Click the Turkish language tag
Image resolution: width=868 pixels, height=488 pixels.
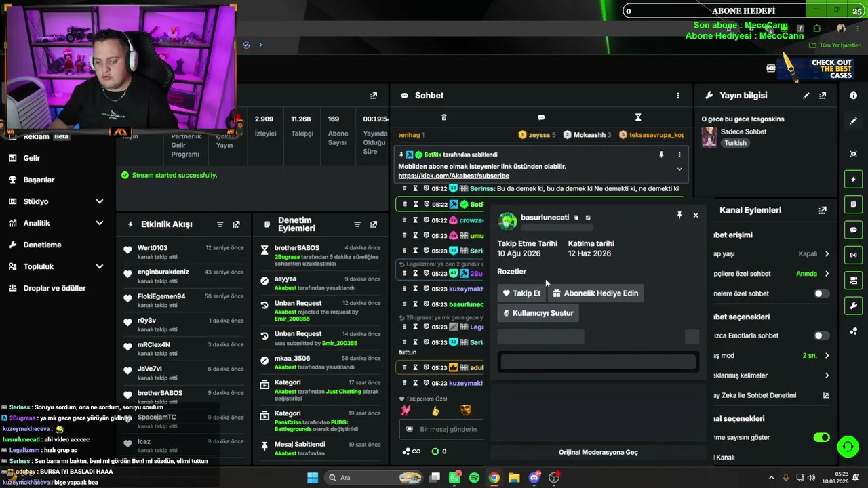click(735, 143)
